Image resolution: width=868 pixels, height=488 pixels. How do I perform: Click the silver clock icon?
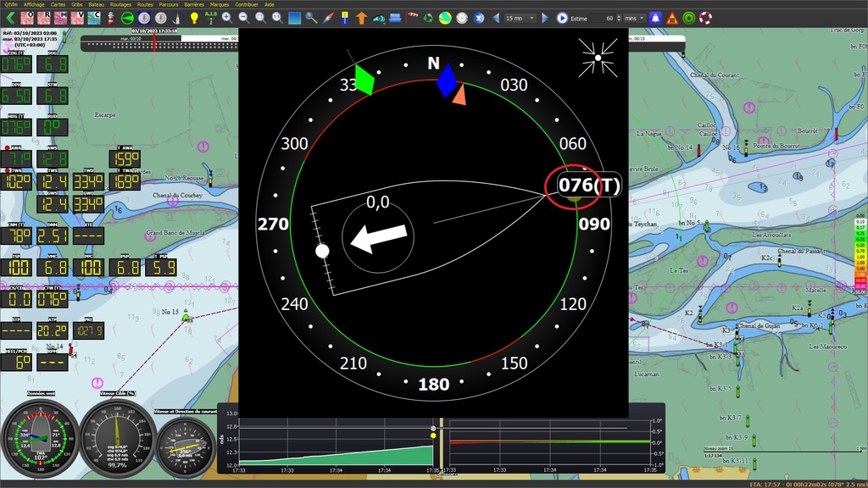pyautogui.click(x=462, y=18)
